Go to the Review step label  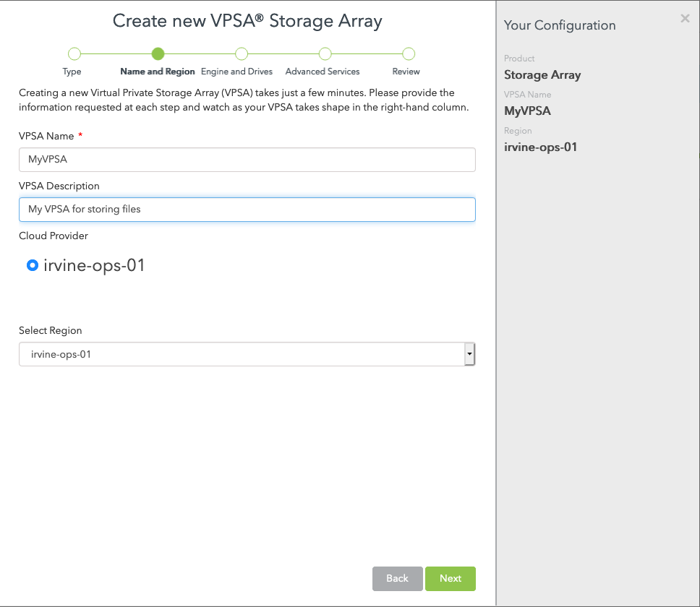click(406, 72)
